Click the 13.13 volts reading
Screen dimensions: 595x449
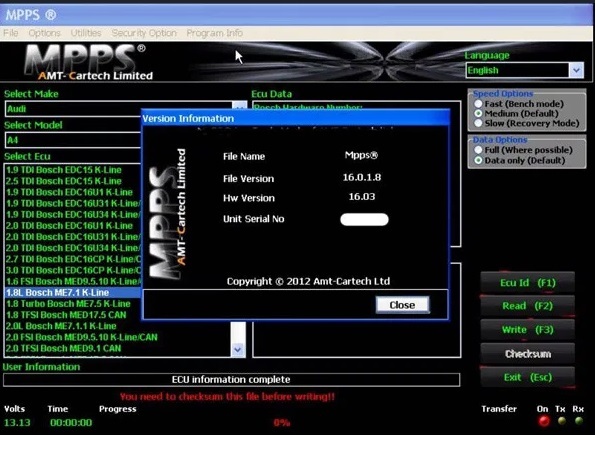[x=17, y=422]
